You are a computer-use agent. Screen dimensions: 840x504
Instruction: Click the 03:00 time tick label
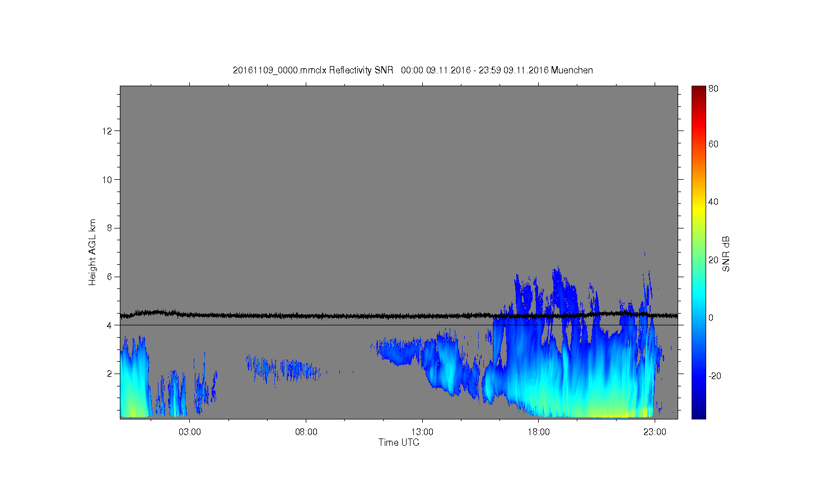(190, 432)
